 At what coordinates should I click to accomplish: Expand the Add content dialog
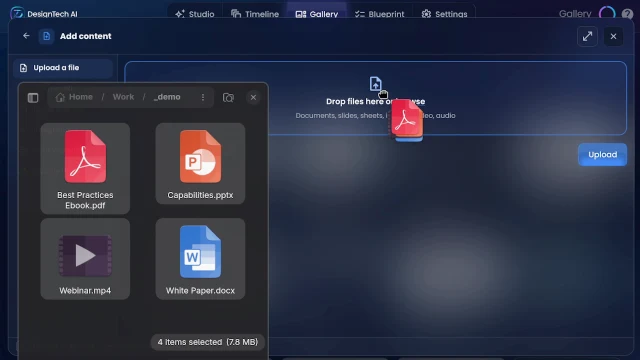[587, 36]
